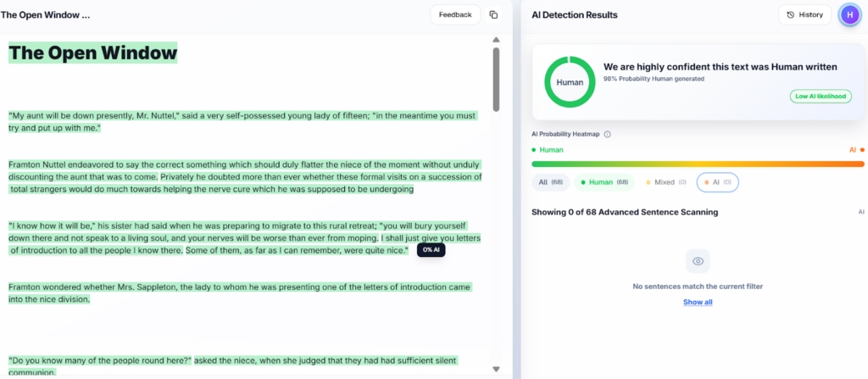Click the scroll up arrow of text pane
The height and width of the screenshot is (379, 868).
pos(496,40)
